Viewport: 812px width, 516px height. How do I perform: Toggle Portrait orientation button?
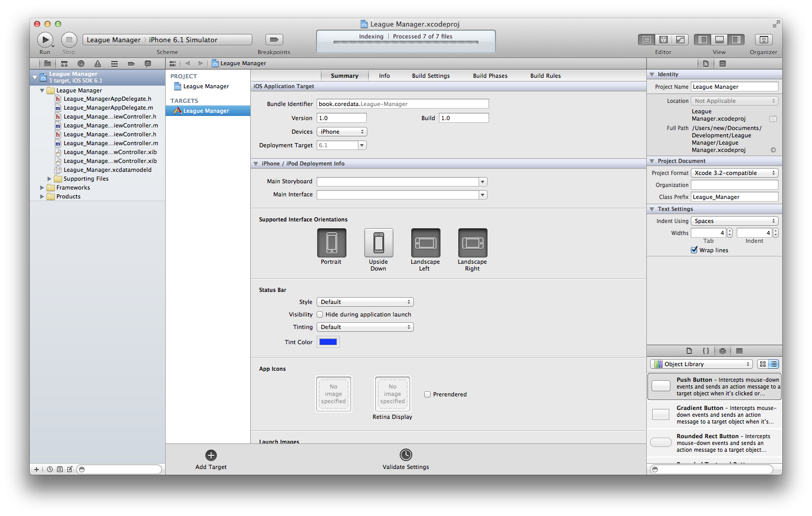click(332, 243)
